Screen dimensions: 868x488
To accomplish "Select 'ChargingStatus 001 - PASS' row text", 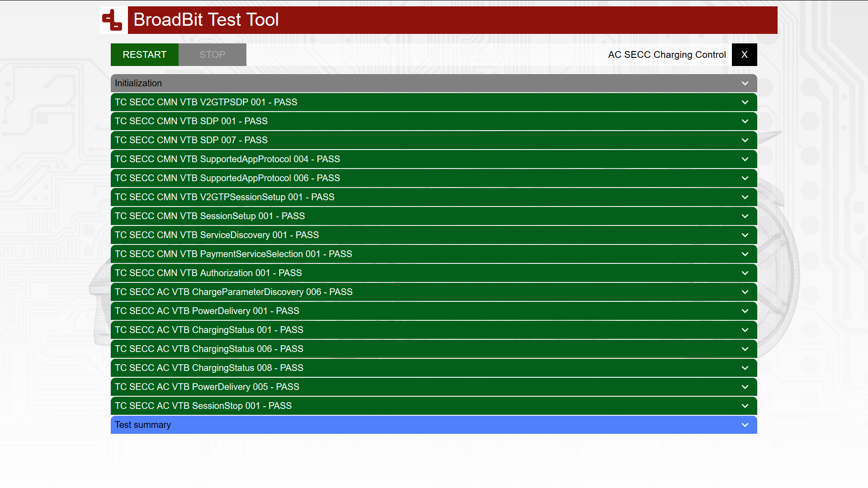I will point(209,330).
